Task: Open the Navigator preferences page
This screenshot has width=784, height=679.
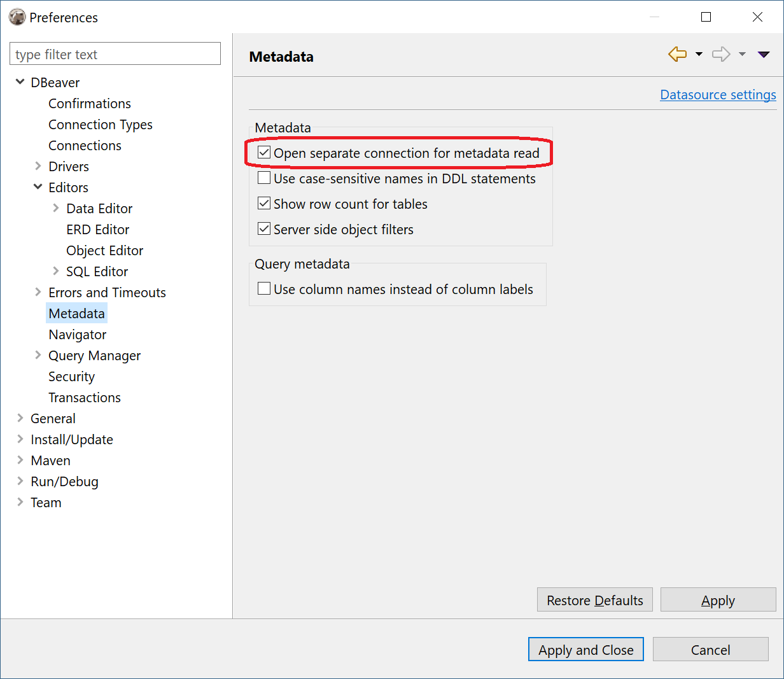Action: tap(78, 335)
